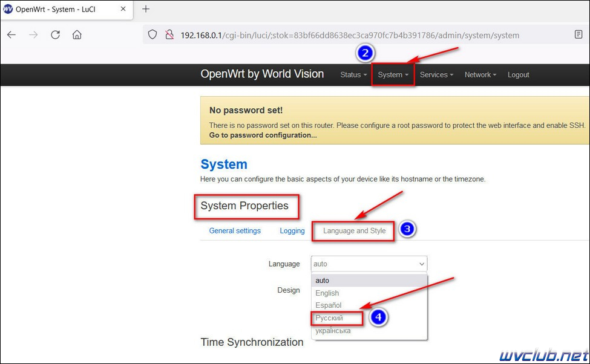
Task: Choose English from the language list
Action: pyautogui.click(x=369, y=293)
